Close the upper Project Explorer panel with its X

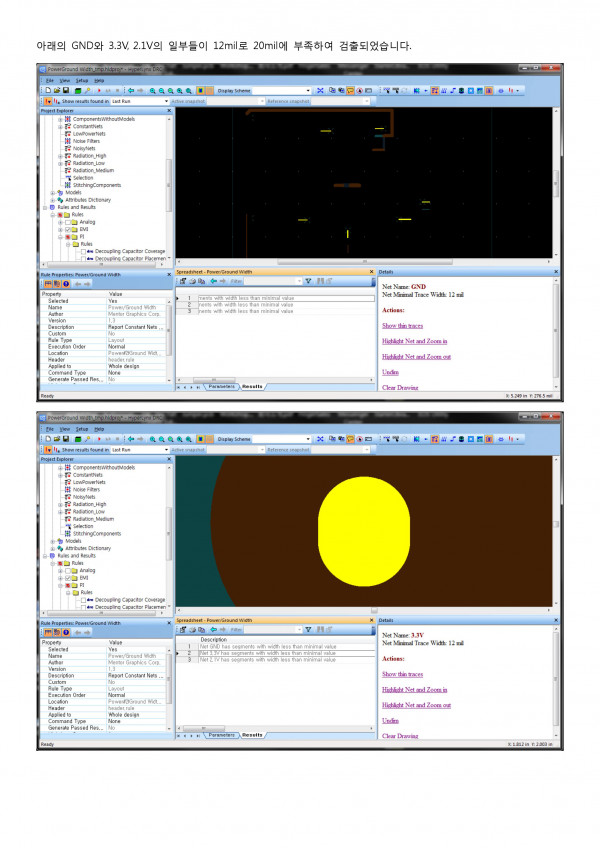pyautogui.click(x=167, y=111)
